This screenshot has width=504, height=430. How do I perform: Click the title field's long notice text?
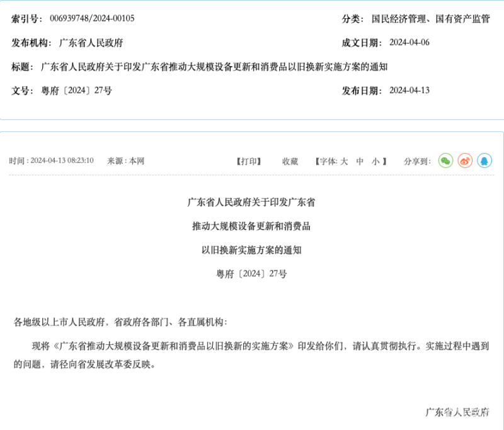click(x=214, y=67)
